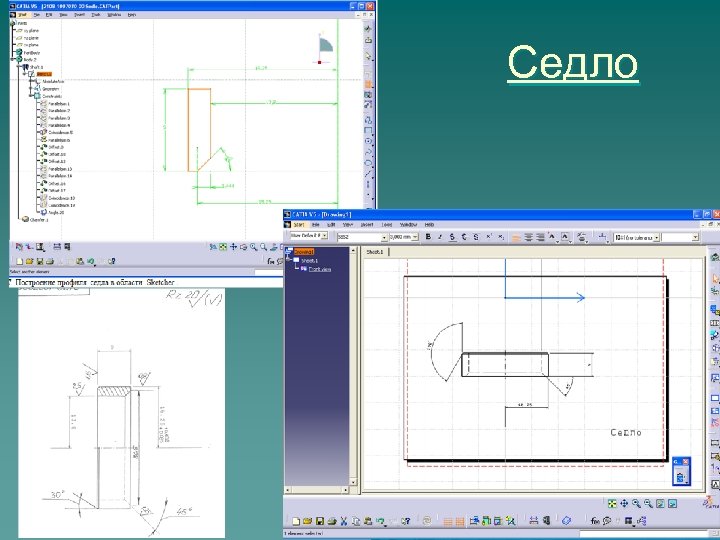Click the blue eraser-like icon in Drawing toolbar

567,520
